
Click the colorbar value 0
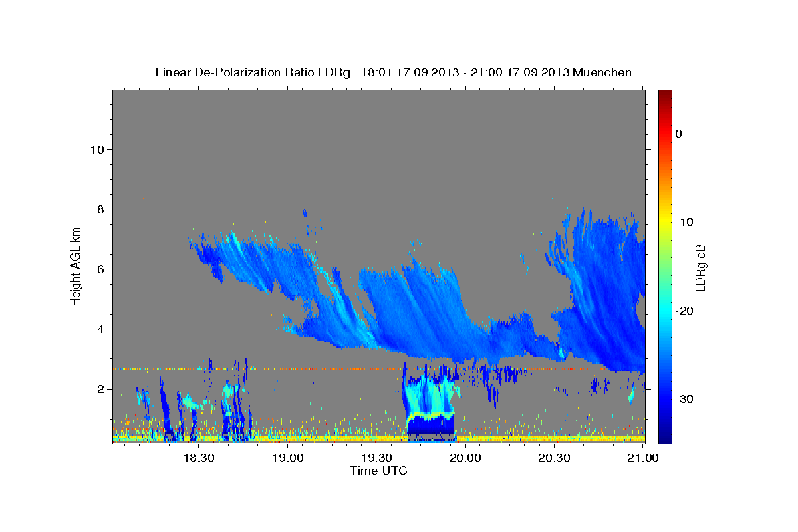(x=678, y=134)
